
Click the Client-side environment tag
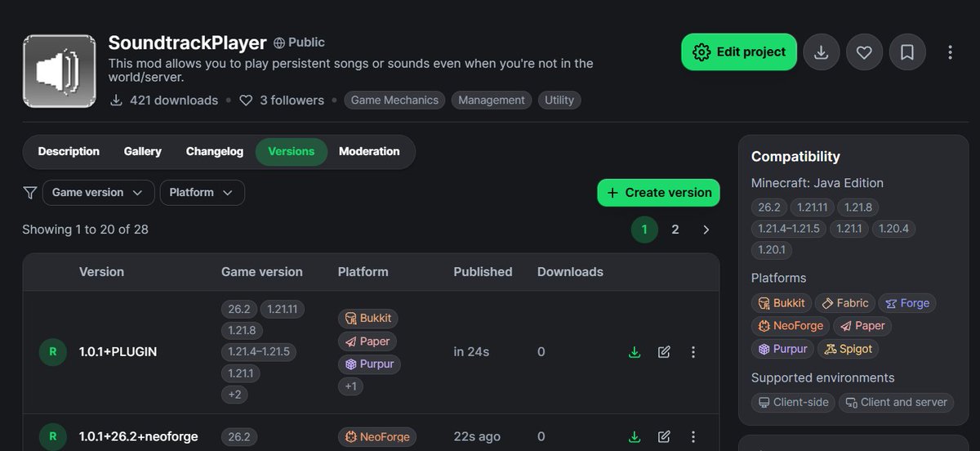pyautogui.click(x=793, y=402)
